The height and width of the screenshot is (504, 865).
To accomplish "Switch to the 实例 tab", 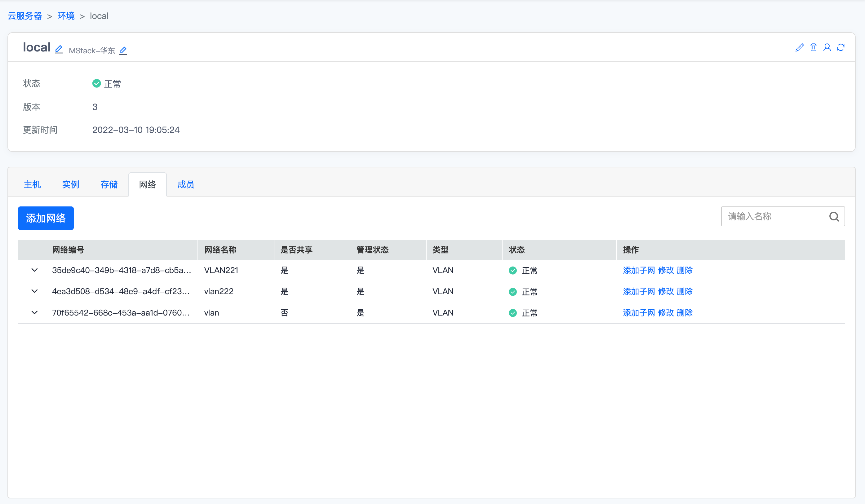I will coord(71,184).
